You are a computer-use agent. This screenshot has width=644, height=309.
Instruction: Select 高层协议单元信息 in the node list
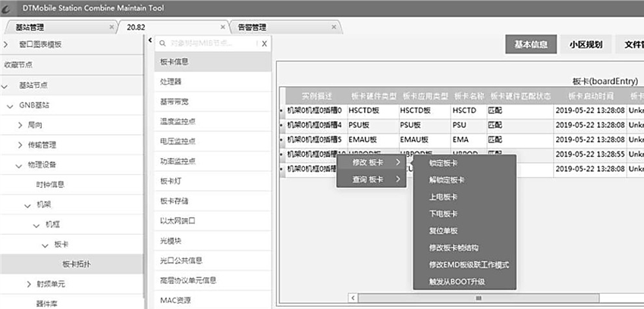coord(212,281)
